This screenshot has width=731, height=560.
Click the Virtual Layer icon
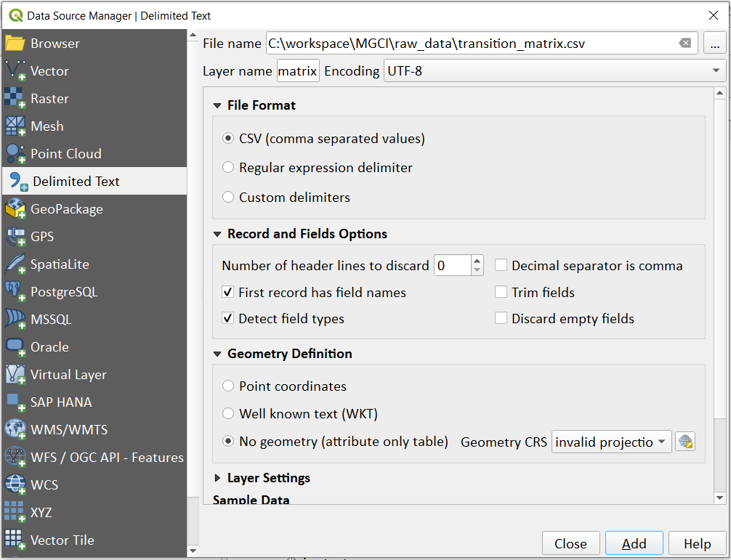(15, 374)
